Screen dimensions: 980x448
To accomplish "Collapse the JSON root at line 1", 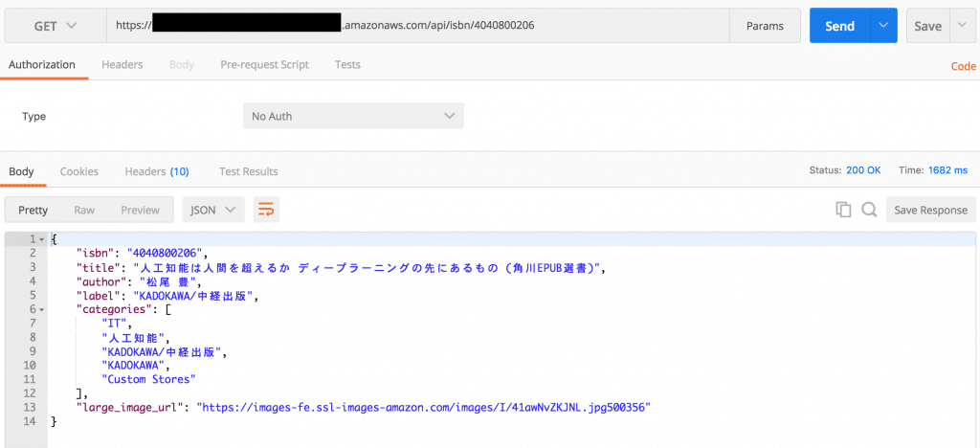I will (41, 240).
